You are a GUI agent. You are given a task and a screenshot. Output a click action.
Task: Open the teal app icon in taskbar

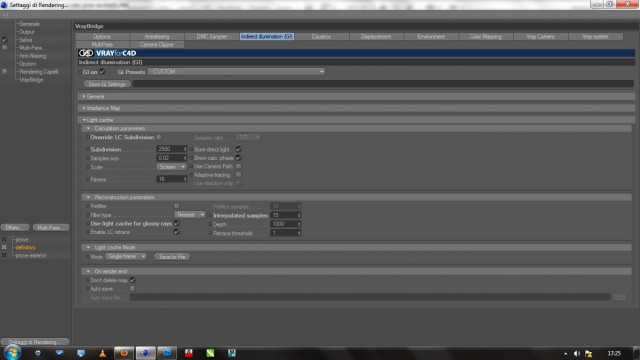(232, 353)
